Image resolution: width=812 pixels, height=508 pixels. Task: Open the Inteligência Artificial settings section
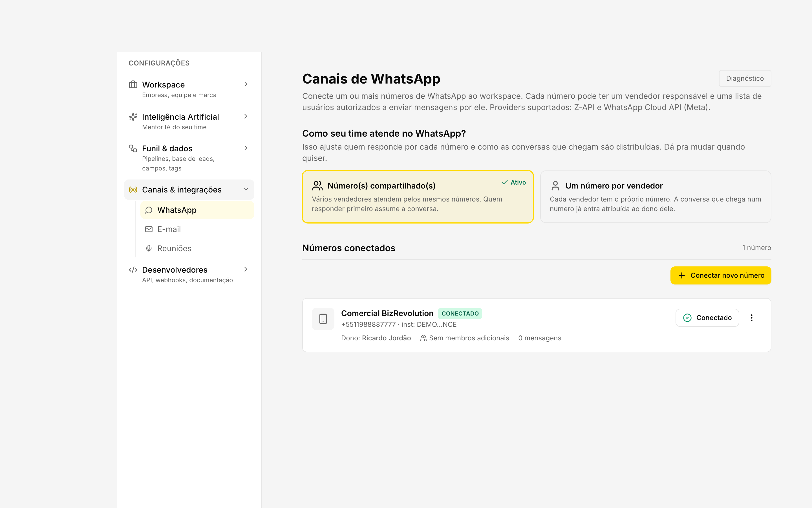189,122
